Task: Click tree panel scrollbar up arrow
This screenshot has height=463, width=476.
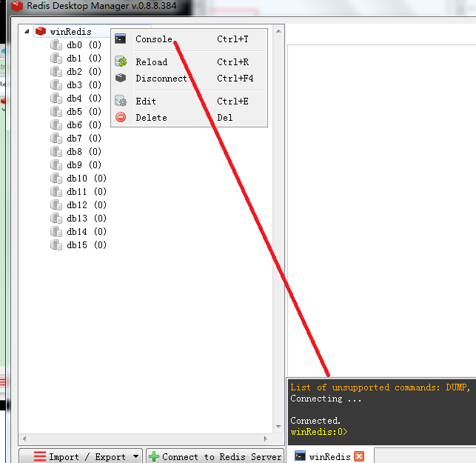Action: point(278,31)
